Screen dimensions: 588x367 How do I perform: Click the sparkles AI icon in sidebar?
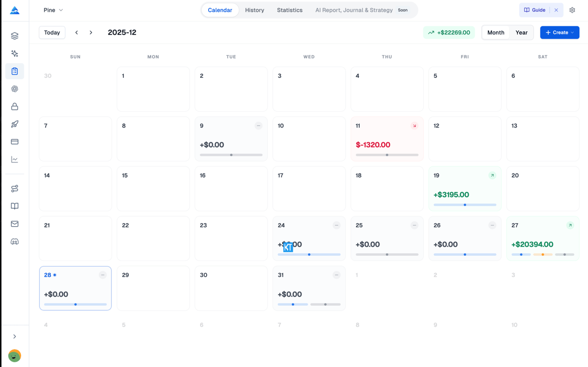coord(15,54)
